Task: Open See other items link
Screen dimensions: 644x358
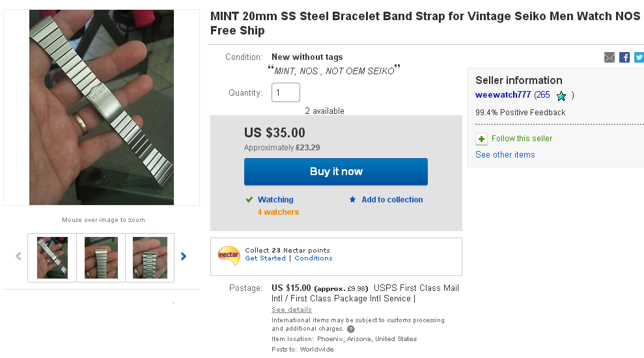Action: pos(505,155)
